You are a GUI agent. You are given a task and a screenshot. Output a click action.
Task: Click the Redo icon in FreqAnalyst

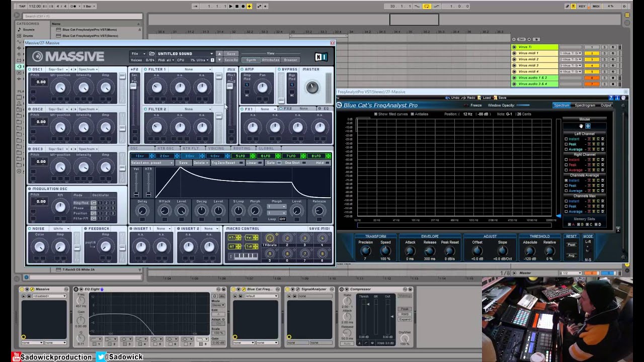point(463,98)
